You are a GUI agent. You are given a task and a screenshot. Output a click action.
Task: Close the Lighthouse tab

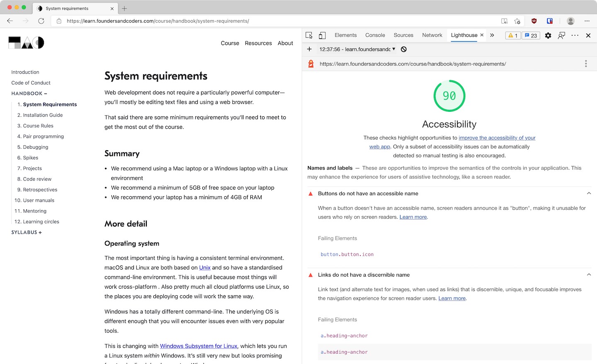482,35
